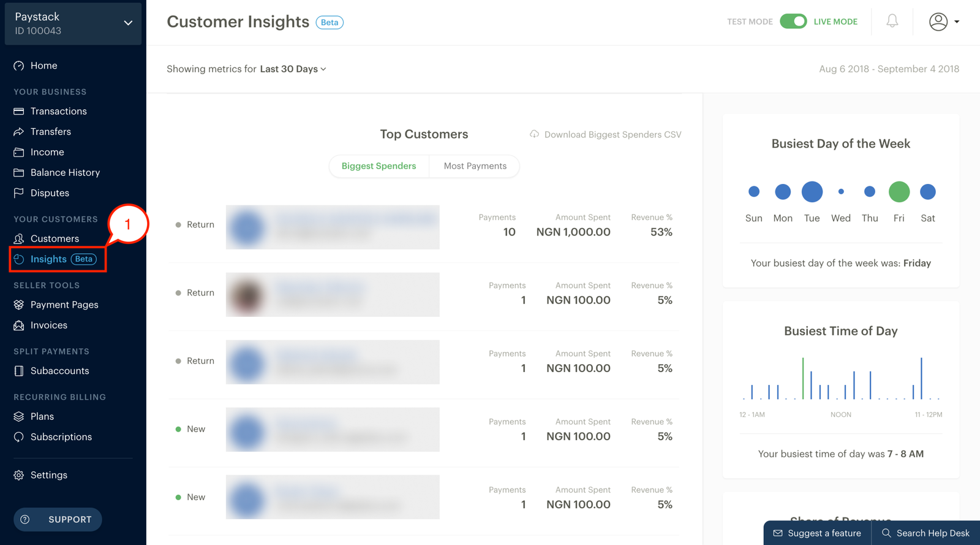Image resolution: width=980 pixels, height=545 pixels.
Task: Click the Search Help Desk magnifier icon
Action: (886, 533)
